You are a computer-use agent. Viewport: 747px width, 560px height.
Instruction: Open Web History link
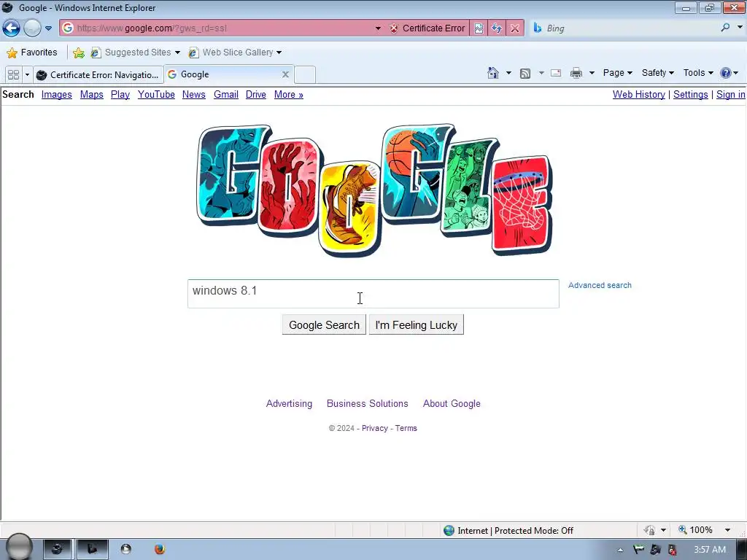(639, 94)
